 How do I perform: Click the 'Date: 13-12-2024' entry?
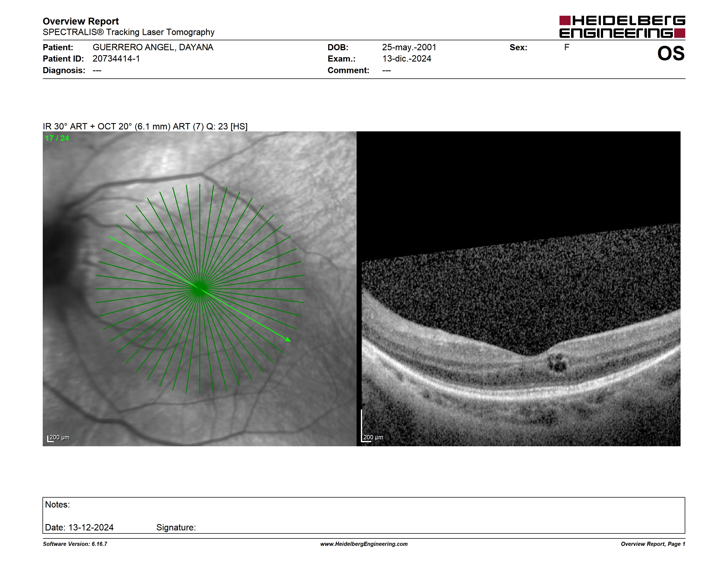(x=79, y=527)
